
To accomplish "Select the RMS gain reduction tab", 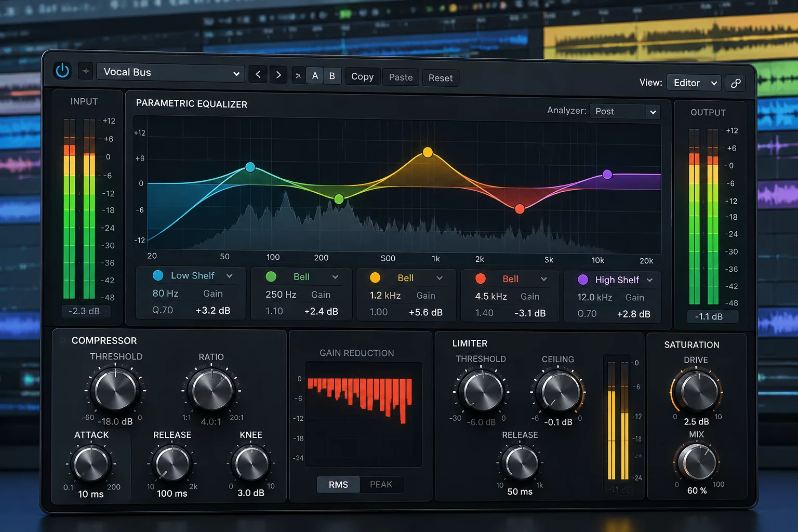I will click(x=338, y=484).
